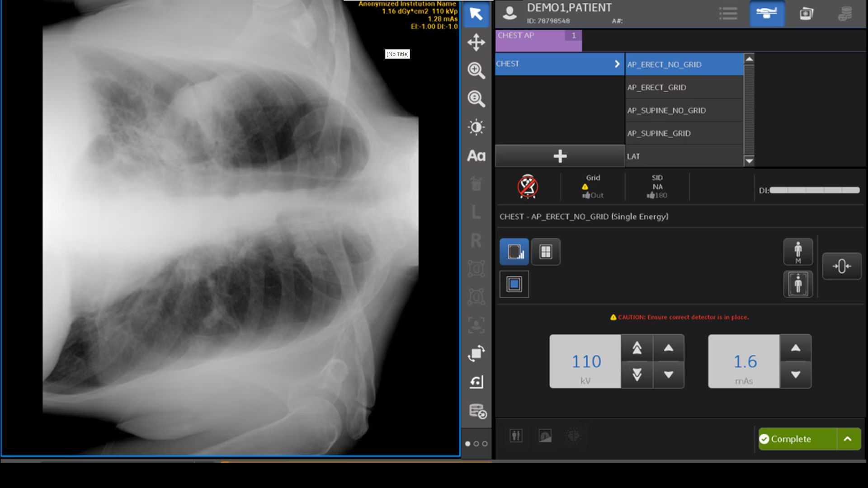Select the medium patient size button
This screenshot has width=868, height=488.
click(x=798, y=252)
